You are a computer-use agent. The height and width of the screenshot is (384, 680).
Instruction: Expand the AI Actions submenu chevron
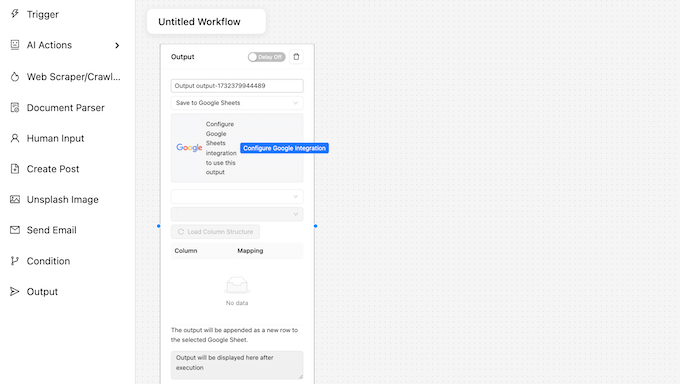[117, 45]
